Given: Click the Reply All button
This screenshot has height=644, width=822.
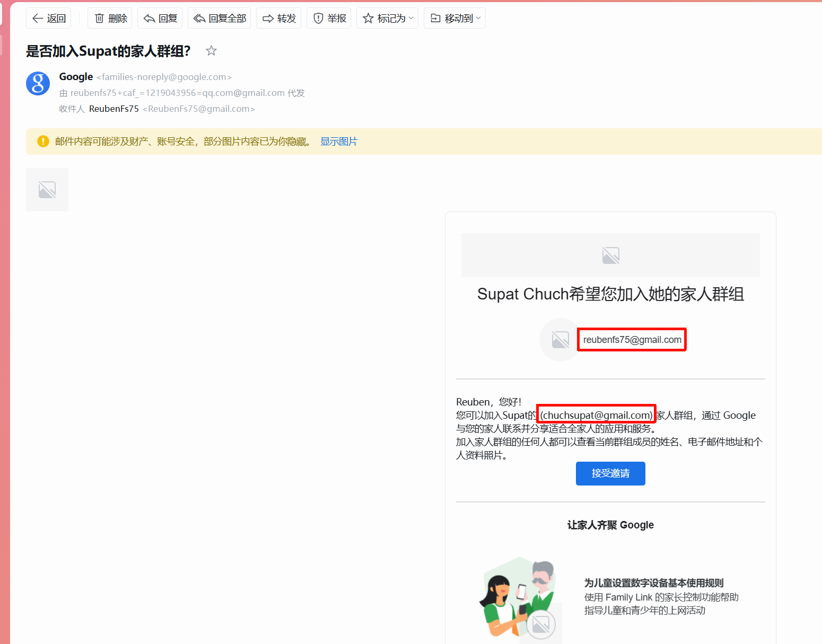Looking at the screenshot, I should (x=220, y=19).
